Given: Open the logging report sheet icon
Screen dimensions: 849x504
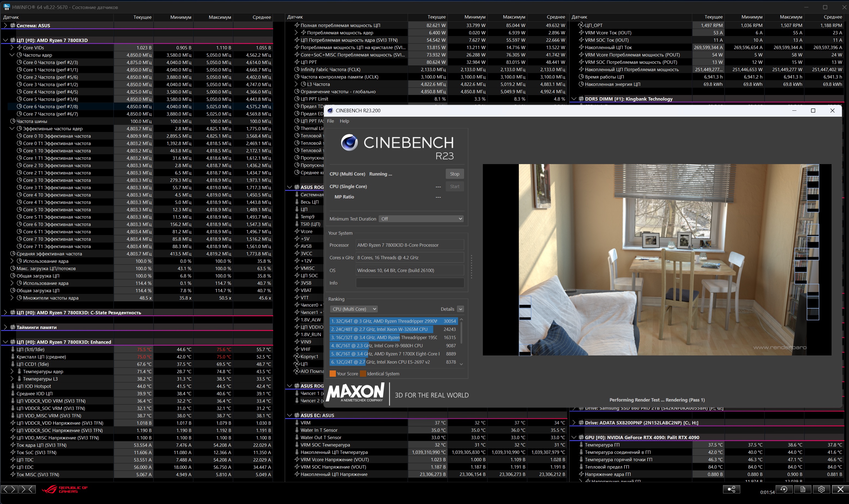Looking at the screenshot, I should (802, 489).
